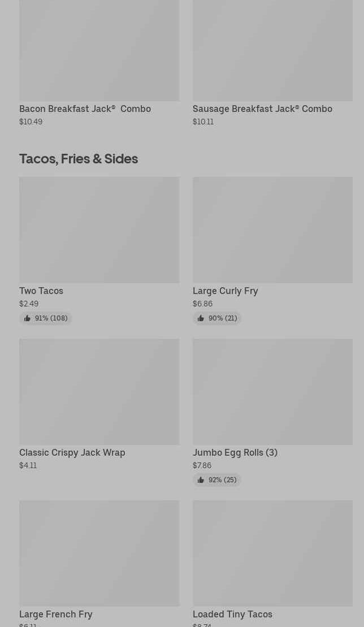
Task: Open the Loaded Tiny Tacos name link
Action: pyautogui.click(x=232, y=614)
